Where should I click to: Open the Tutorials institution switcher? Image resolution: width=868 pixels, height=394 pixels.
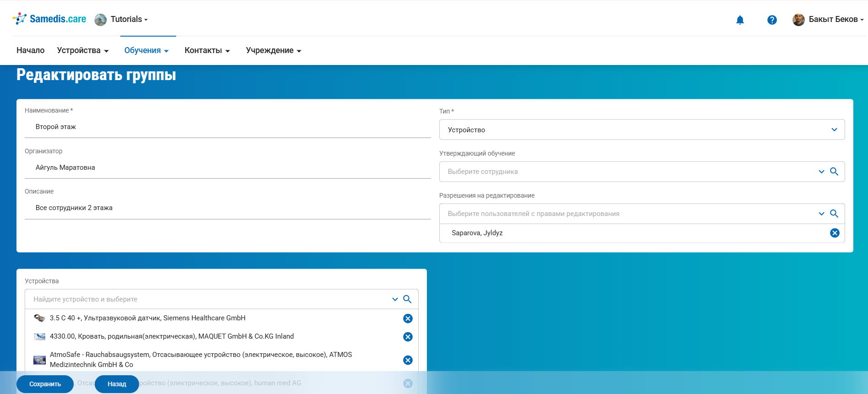[x=122, y=19]
